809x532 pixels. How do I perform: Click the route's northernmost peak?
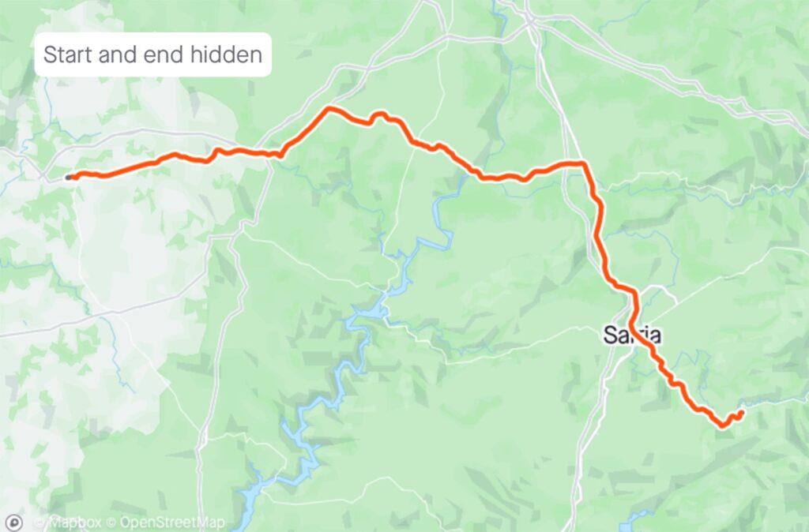(329, 108)
